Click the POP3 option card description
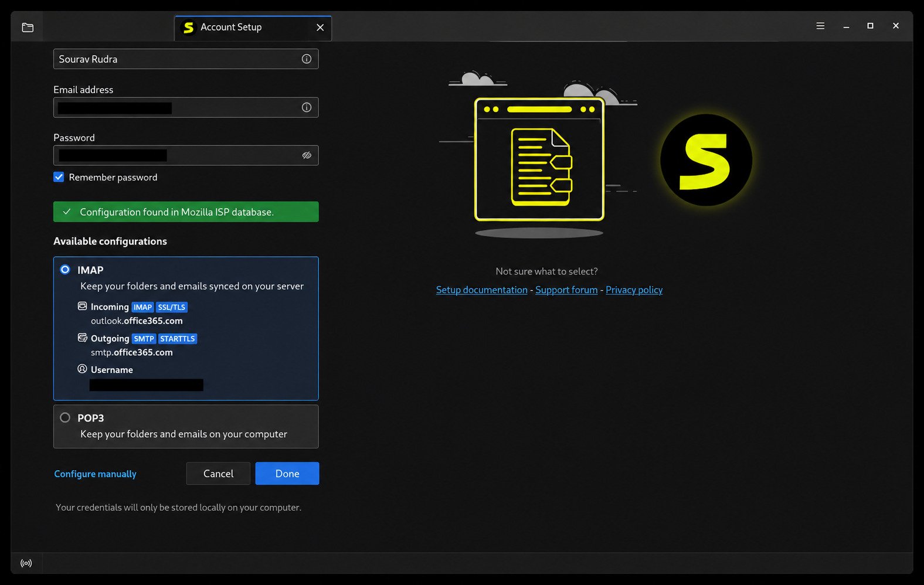 pos(184,434)
